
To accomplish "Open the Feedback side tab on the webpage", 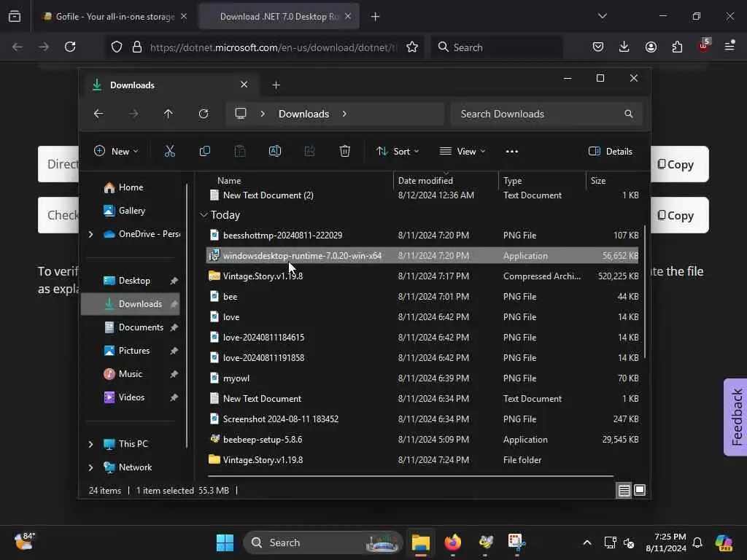I will [735, 417].
